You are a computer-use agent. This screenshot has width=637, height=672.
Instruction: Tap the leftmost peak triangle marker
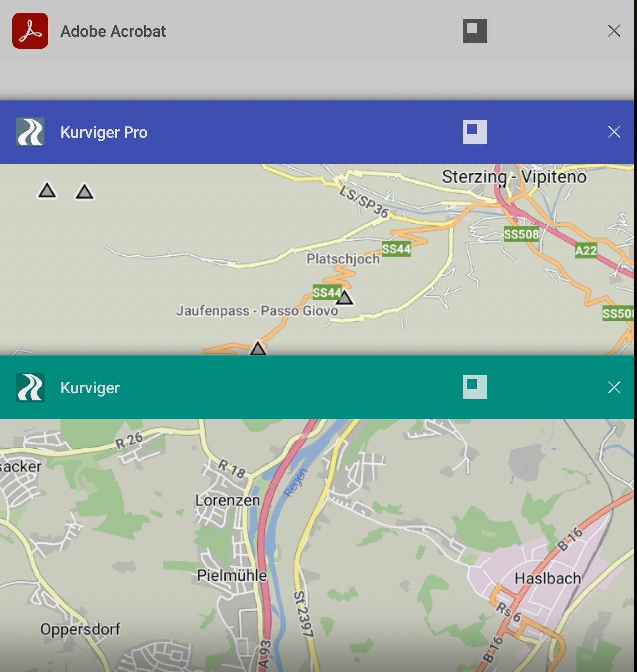coord(47,190)
